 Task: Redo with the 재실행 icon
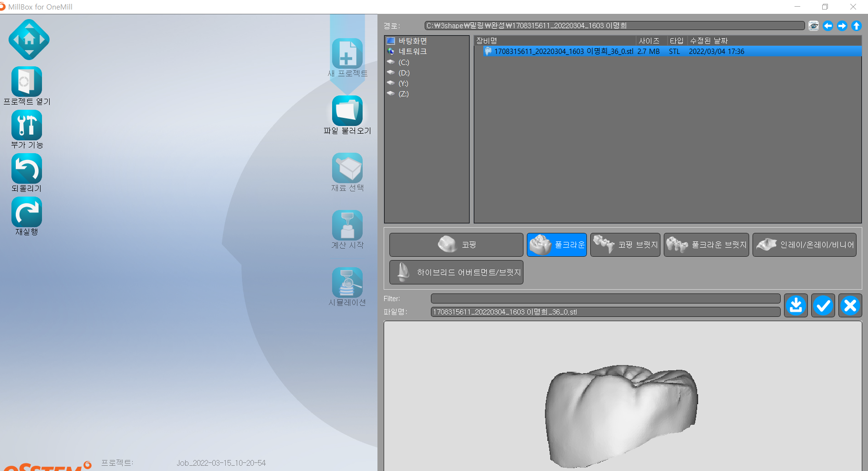coord(27,212)
